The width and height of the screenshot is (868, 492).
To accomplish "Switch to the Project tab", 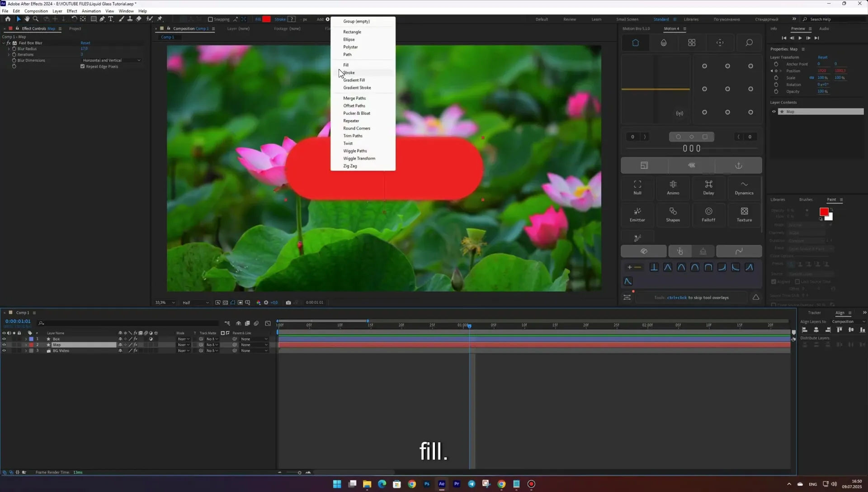I will [x=75, y=28].
